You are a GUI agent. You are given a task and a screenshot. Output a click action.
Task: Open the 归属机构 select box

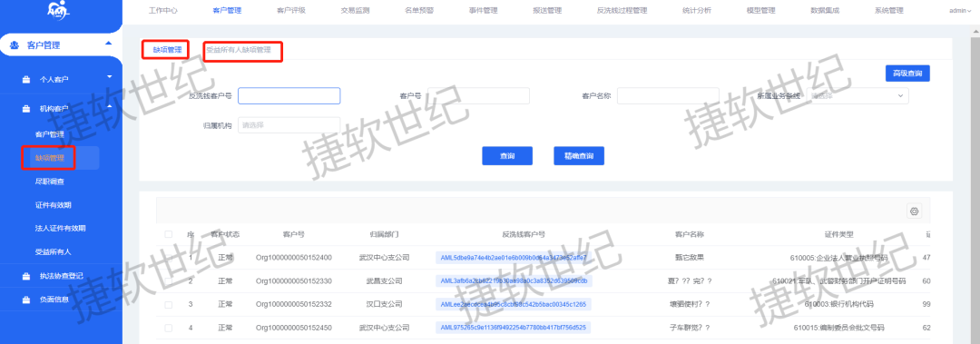coord(289,125)
